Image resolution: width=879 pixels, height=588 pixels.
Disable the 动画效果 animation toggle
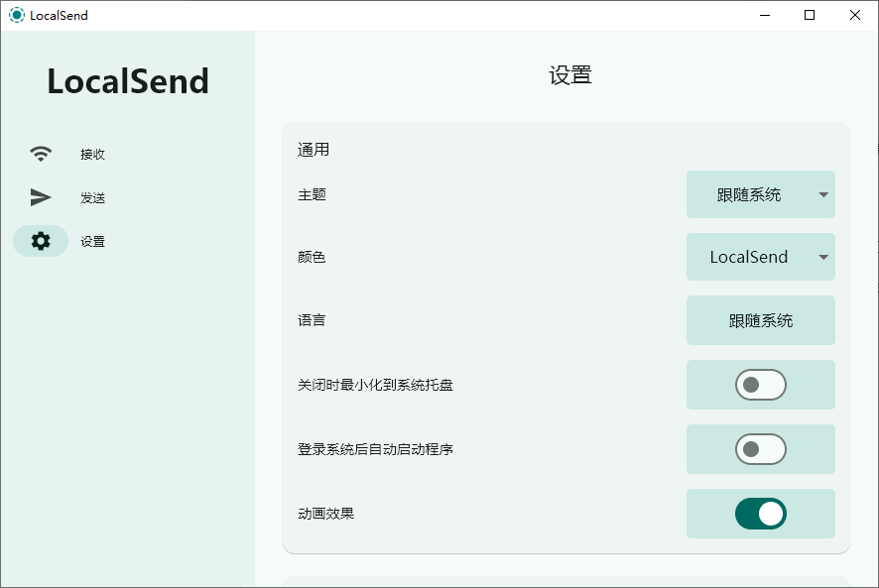(x=761, y=514)
